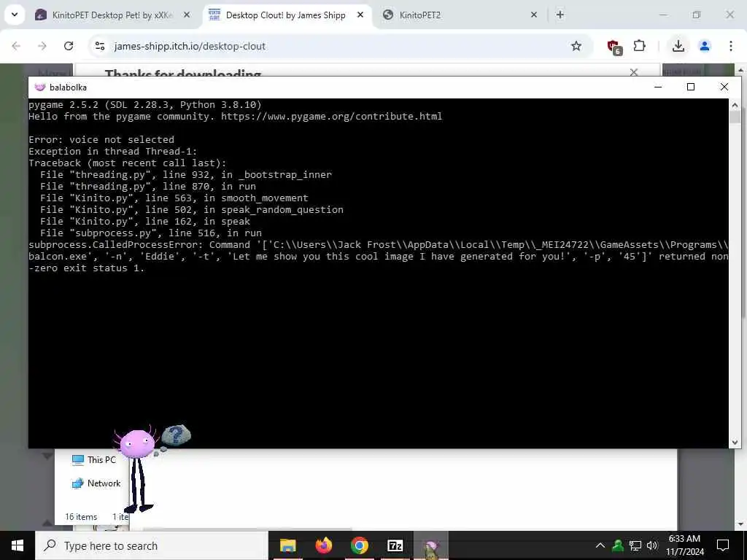Open Firefox from taskbar

323,545
